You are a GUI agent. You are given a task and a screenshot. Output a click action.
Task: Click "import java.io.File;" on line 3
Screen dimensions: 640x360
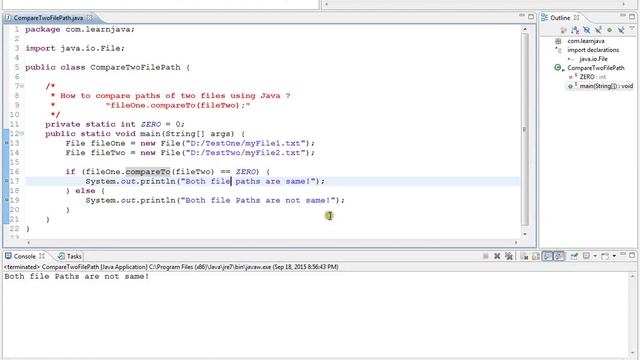tap(75, 48)
